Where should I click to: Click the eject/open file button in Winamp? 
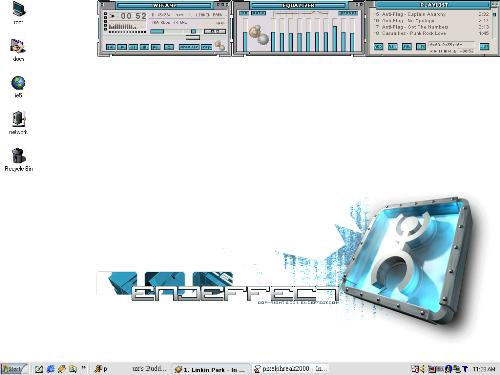(169, 47)
